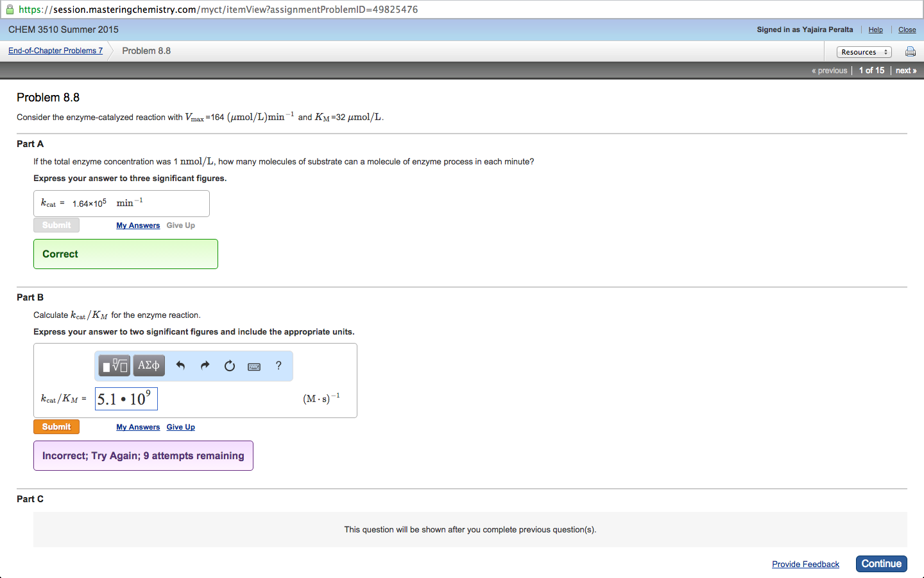This screenshot has width=924, height=578.
Task: Open the Greek symbols ΑΣφ palette
Action: 148,365
